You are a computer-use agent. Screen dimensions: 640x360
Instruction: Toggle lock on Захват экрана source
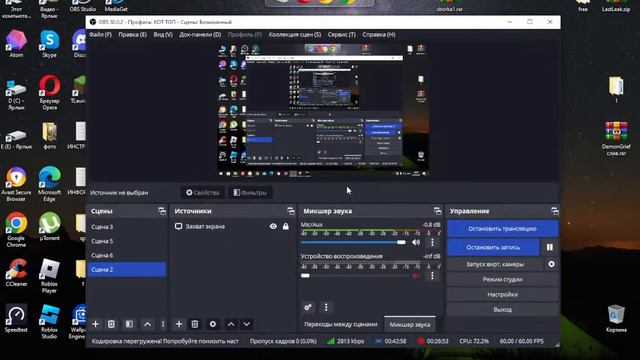pos(286,226)
